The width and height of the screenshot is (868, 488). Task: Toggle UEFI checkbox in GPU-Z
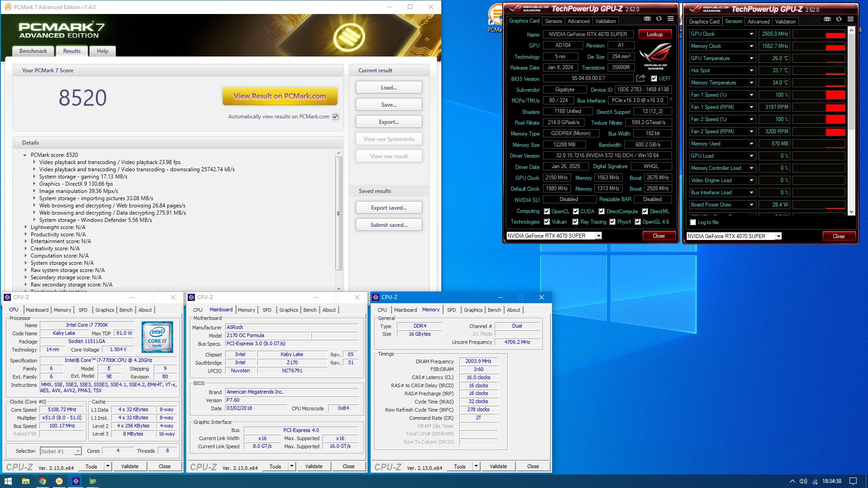[654, 78]
